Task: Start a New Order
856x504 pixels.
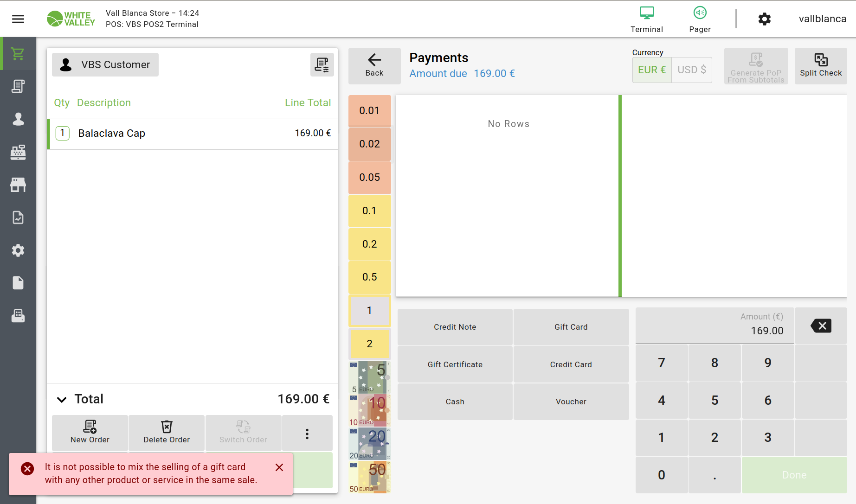Action: [90, 434]
